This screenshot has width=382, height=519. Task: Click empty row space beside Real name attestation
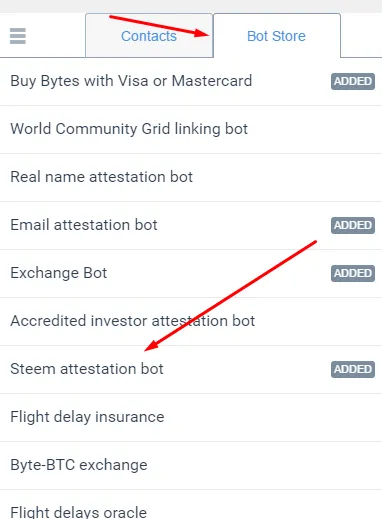(287, 177)
